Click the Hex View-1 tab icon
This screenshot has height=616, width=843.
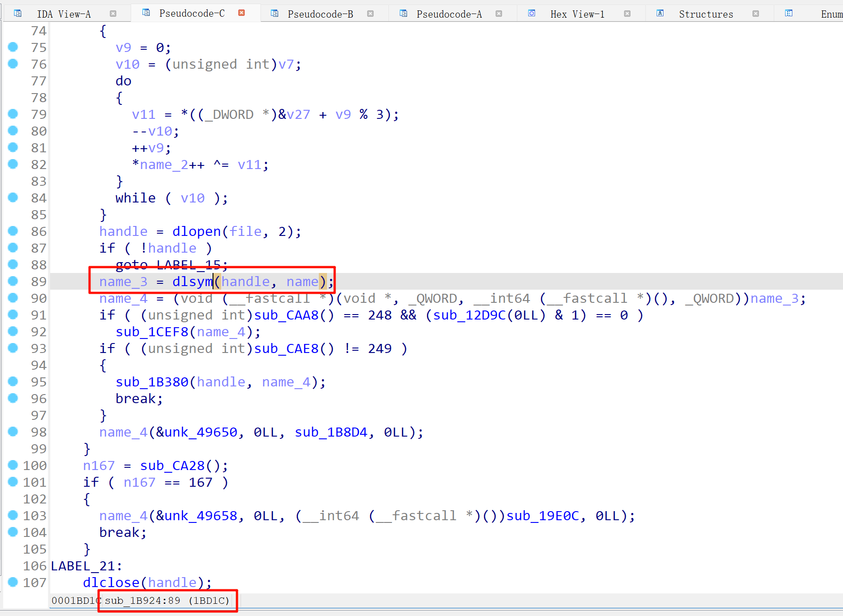click(532, 14)
